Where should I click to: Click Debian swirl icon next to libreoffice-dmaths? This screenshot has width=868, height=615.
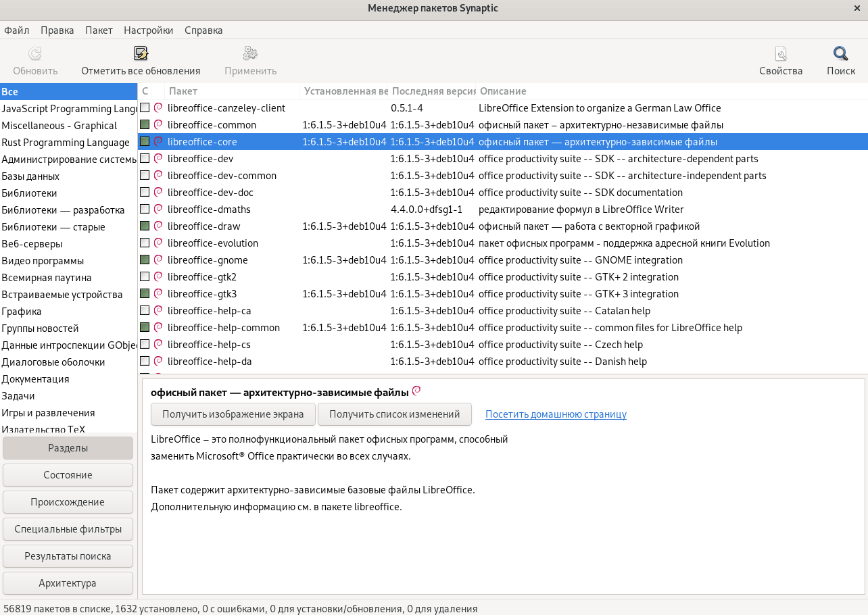[158, 210]
